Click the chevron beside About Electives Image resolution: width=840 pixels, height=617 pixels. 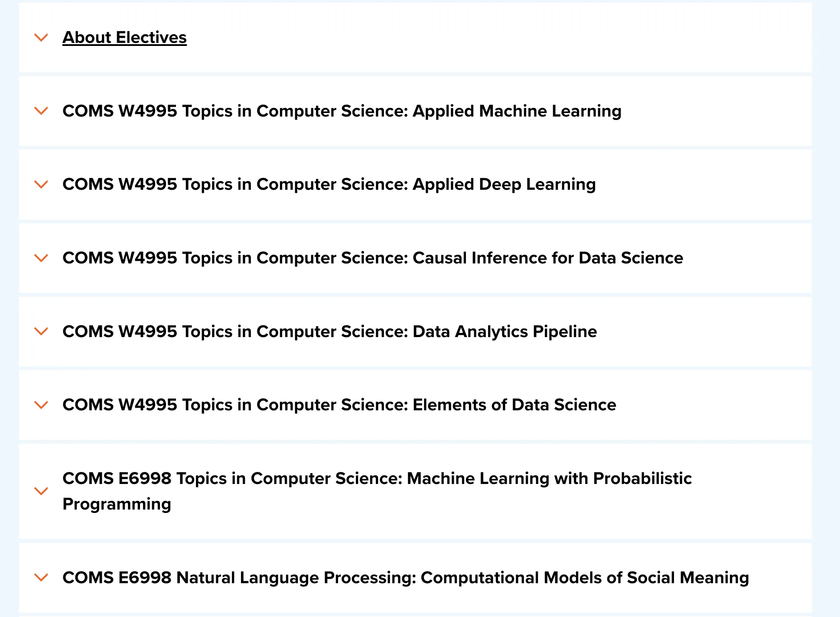tap(41, 38)
